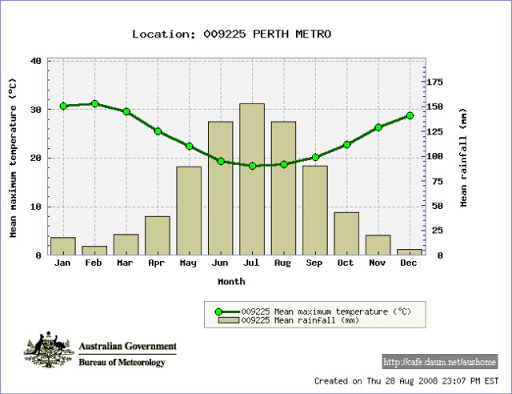
Task: Click the May temperature data point
Action: point(189,146)
